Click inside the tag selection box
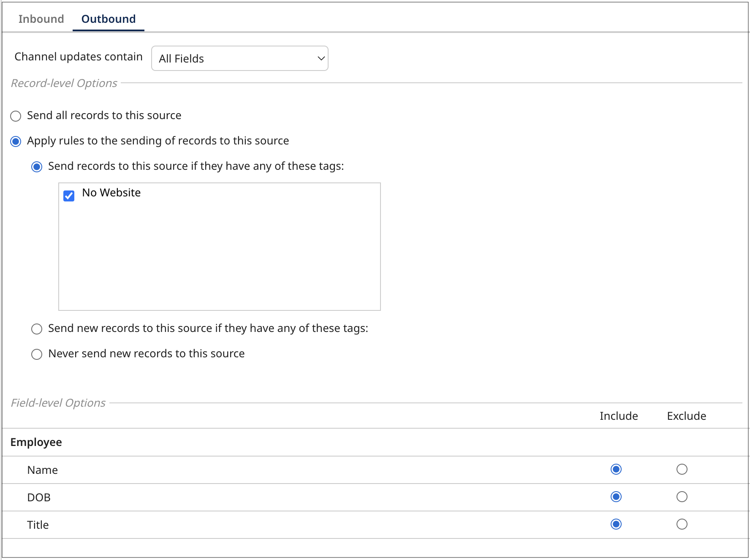750x560 pixels. pos(220,253)
